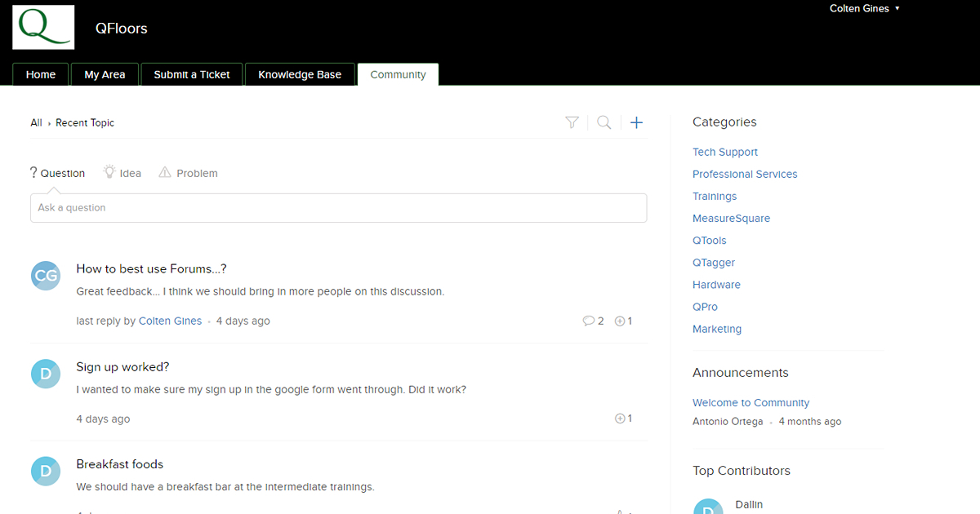This screenshot has width=980, height=514.
Task: Click QFloors header title
Action: tap(121, 28)
